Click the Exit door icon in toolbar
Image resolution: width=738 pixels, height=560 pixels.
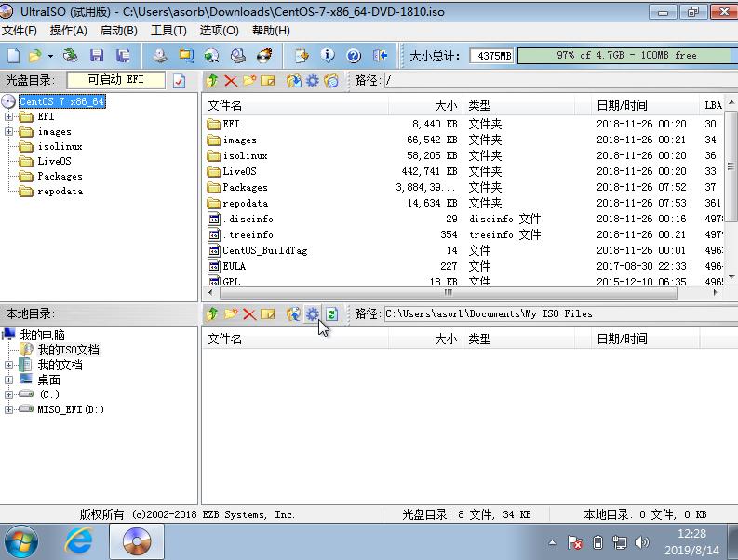click(380, 56)
